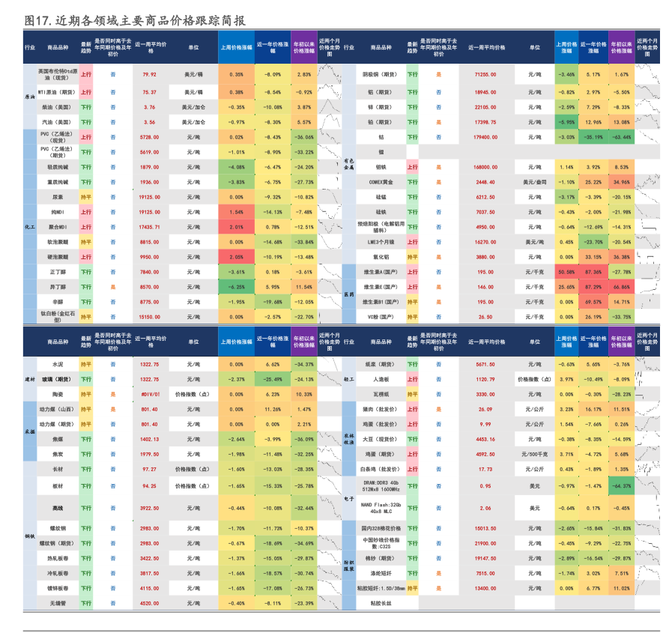Viewport: 672px width, 633px height.
Task: Select the #DIV/0! cell in 陶瓷 row
Action: 149,394
